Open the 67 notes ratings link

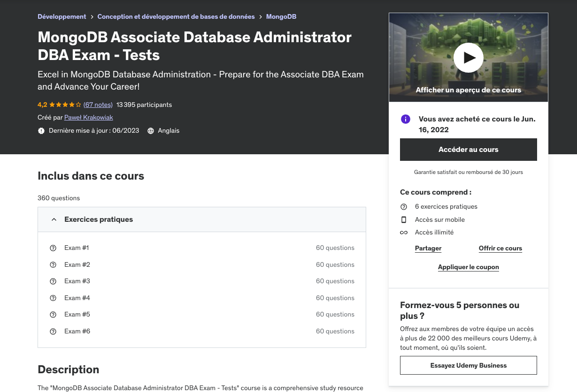98,105
